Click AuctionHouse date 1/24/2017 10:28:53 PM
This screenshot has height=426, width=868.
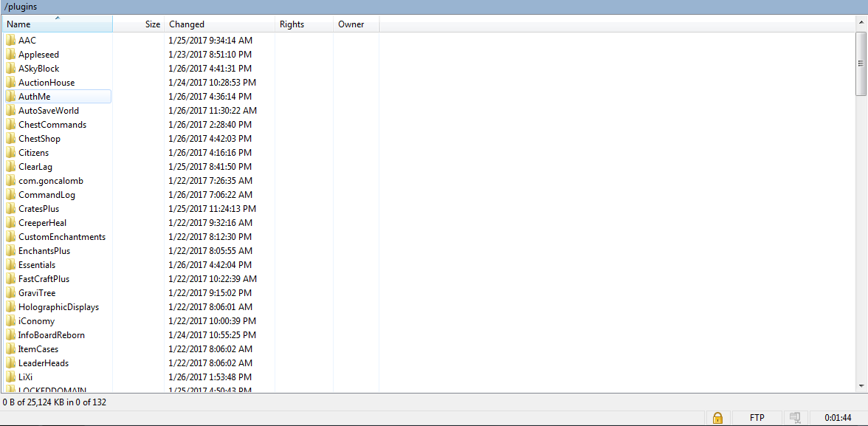[213, 83]
